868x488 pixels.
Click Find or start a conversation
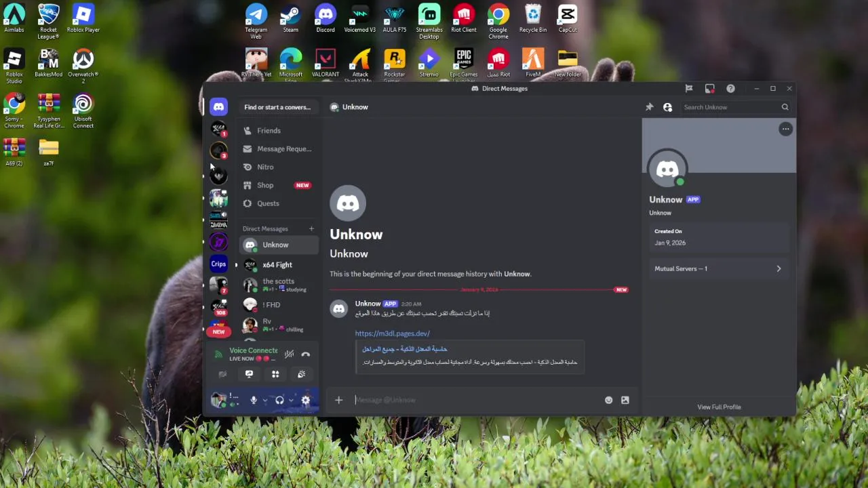(278, 107)
